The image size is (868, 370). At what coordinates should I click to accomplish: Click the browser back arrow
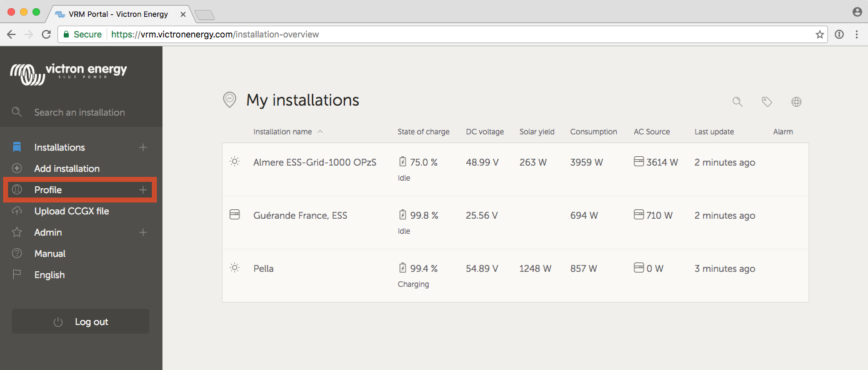pos(11,34)
